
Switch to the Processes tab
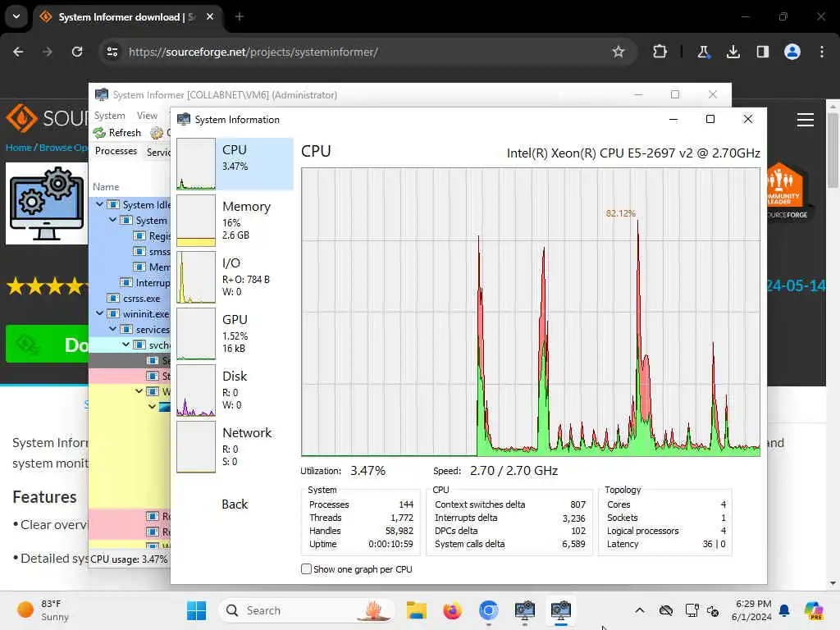(116, 151)
